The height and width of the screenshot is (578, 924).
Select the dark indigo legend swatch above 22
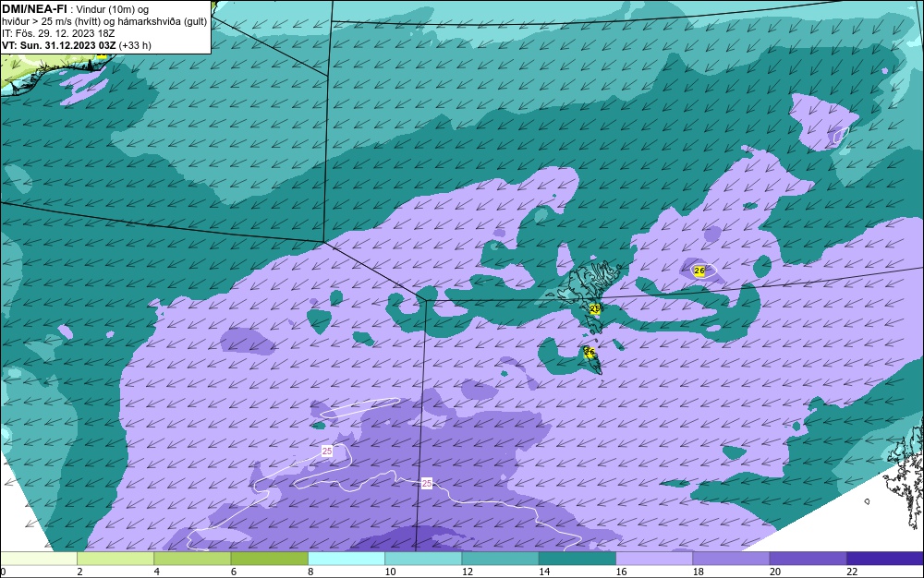[885, 559]
